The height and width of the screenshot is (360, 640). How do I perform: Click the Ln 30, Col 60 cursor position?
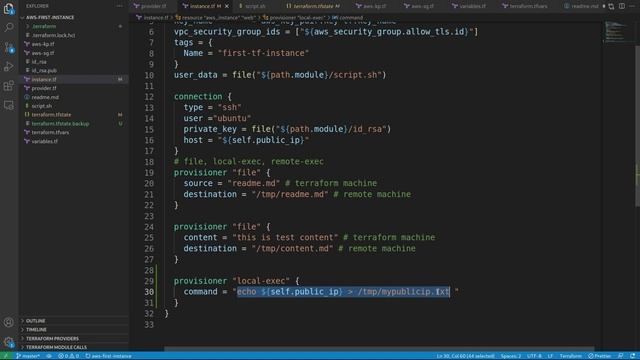coord(465,356)
